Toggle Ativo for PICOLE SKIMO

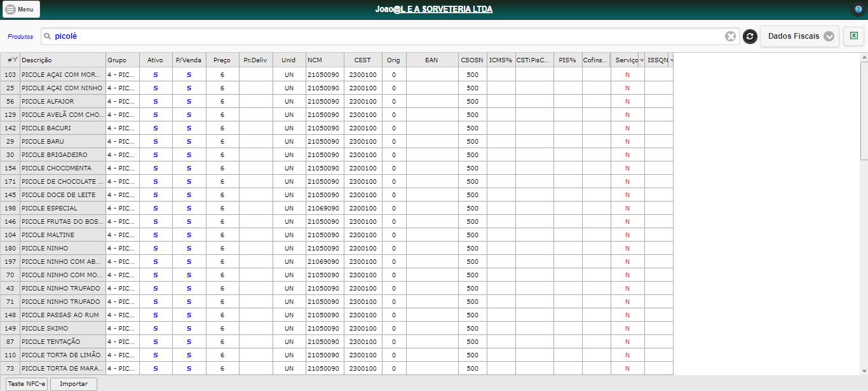click(x=156, y=328)
